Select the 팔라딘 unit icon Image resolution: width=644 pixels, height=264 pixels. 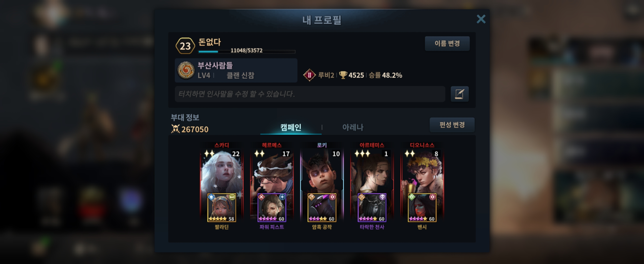221,208
